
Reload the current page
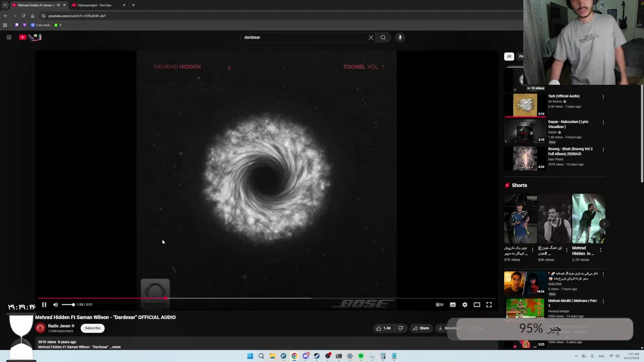coord(23,16)
